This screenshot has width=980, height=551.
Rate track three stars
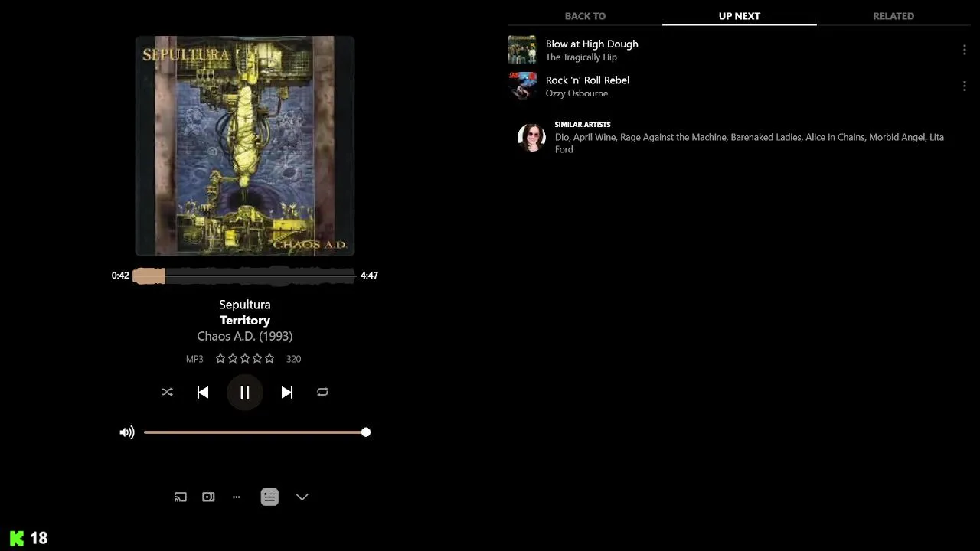[245, 358]
